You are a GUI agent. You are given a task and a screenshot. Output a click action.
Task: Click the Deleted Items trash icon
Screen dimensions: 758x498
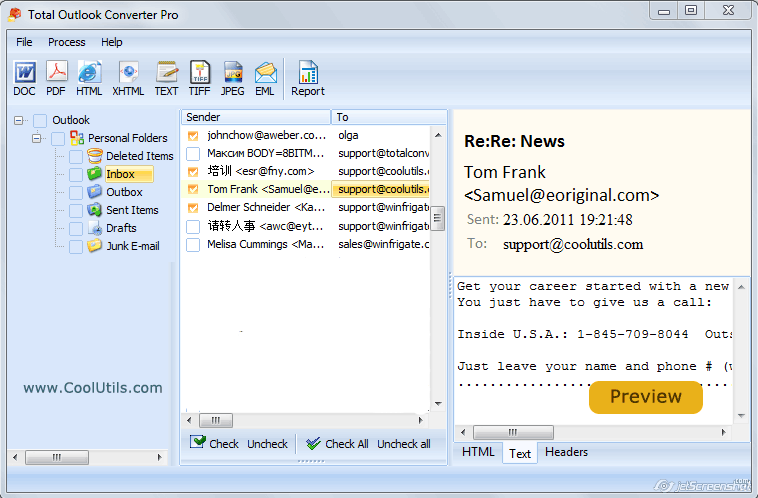coord(95,156)
